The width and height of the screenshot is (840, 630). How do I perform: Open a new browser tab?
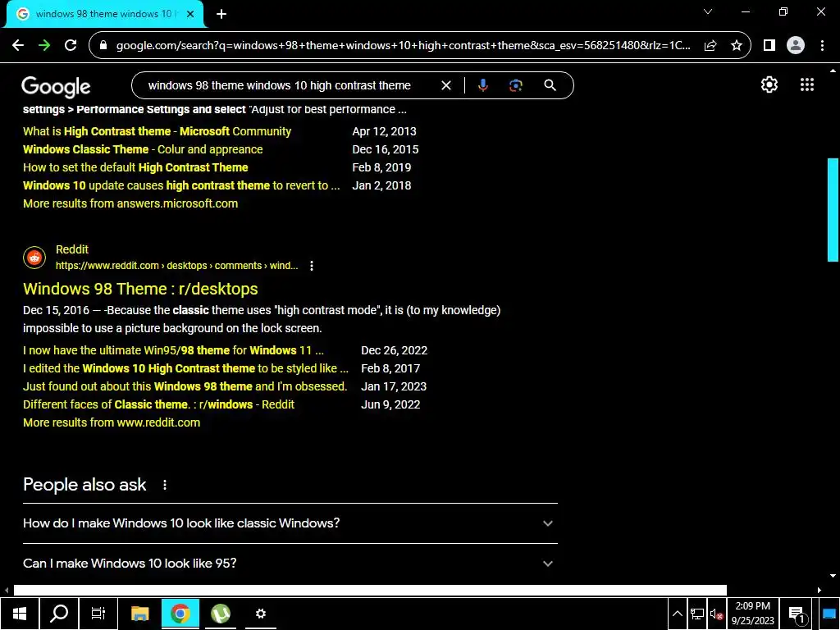[221, 15]
